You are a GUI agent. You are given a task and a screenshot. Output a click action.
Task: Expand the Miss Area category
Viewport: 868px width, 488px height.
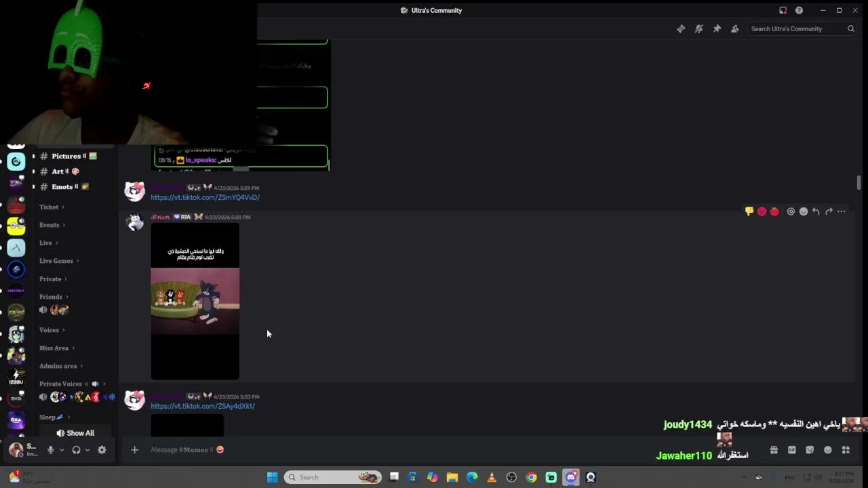point(57,348)
